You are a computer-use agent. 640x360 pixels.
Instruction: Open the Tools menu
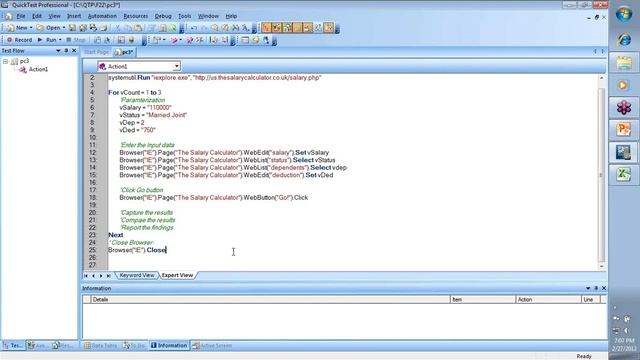[x=184, y=16]
